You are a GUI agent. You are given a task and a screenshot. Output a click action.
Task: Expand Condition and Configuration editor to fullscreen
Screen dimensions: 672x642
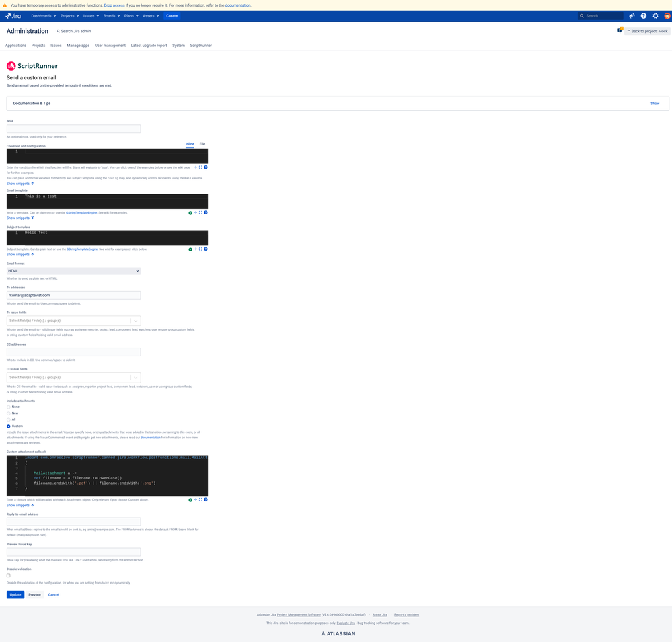click(200, 167)
